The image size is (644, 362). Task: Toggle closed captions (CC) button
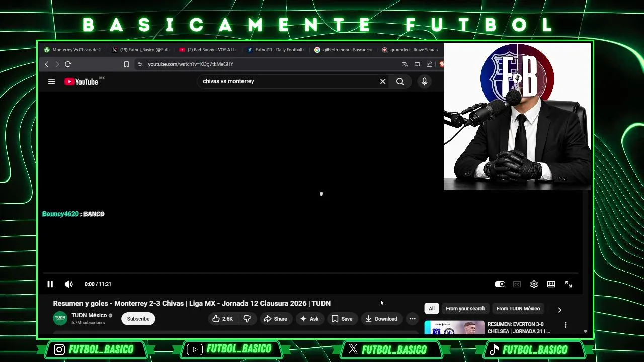[517, 284]
